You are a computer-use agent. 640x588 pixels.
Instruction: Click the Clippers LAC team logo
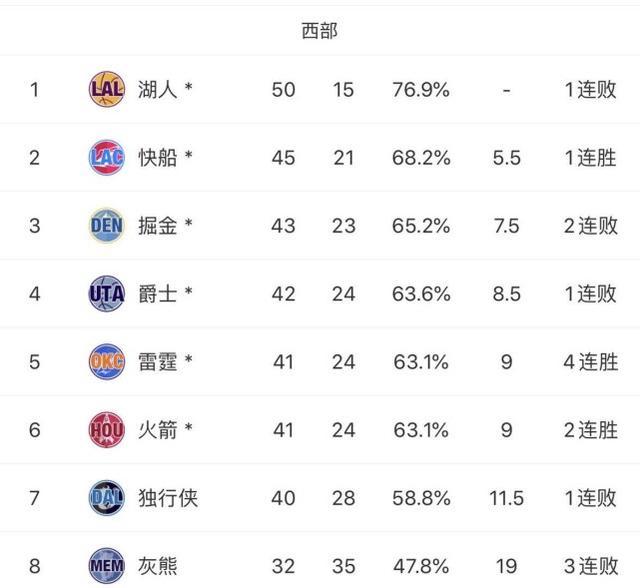coord(106,158)
